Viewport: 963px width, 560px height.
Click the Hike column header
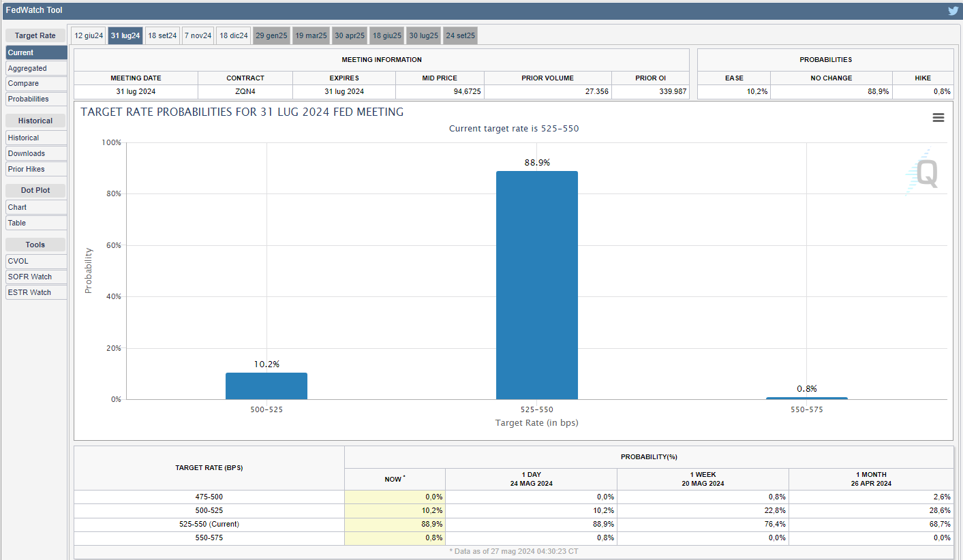pyautogui.click(x=923, y=78)
